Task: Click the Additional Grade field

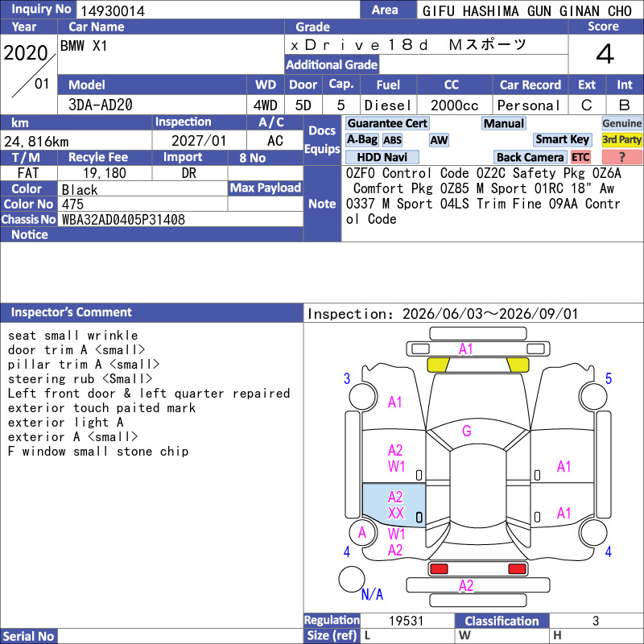Action: pyautogui.click(x=473, y=64)
